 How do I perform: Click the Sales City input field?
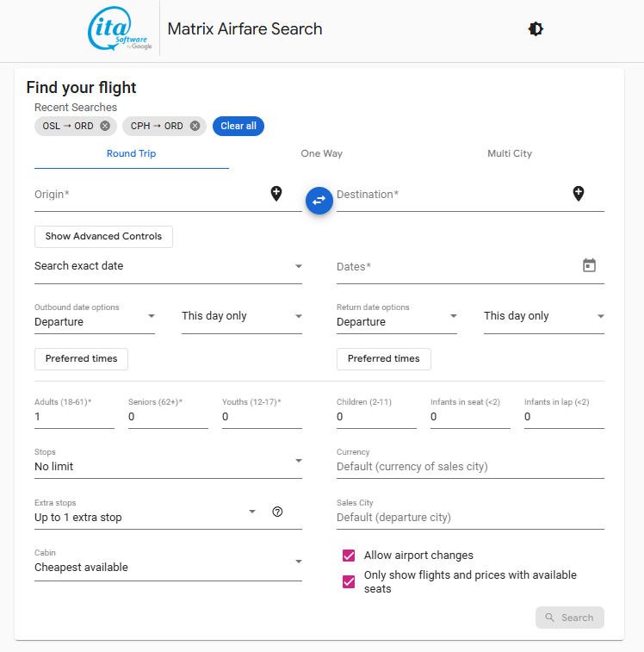[x=470, y=513]
